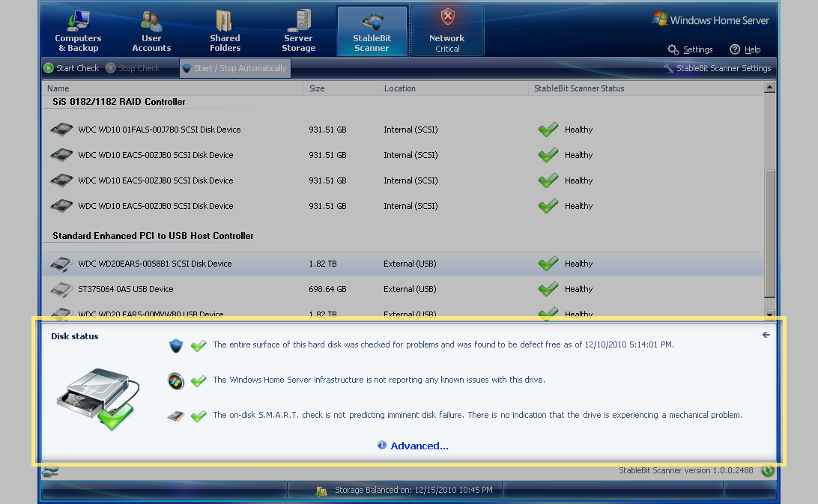Click Healthy checkmark for WD10 01FALS drive

(x=548, y=129)
